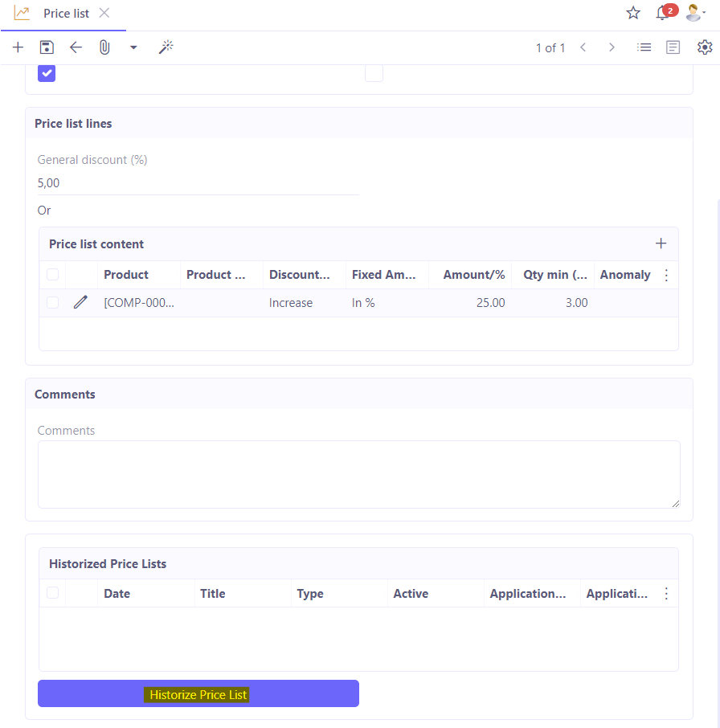Open column options for Price list content
The height and width of the screenshot is (728, 720).
pyautogui.click(x=666, y=275)
